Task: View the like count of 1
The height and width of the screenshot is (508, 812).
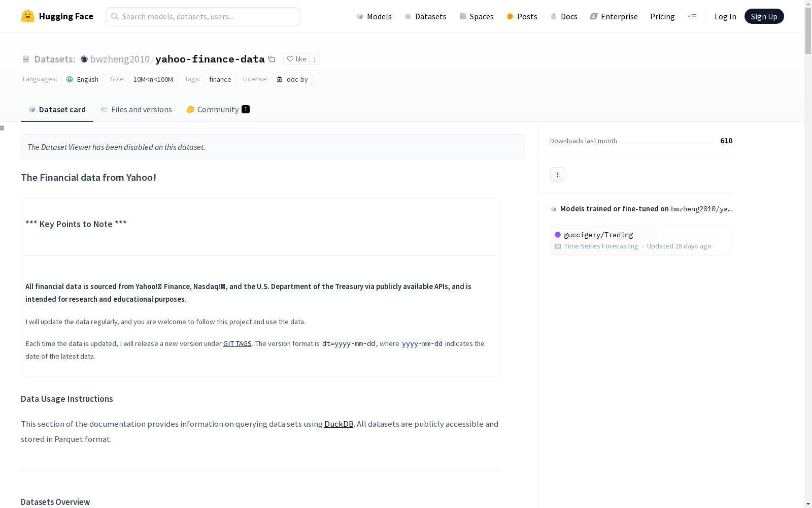Action: (x=315, y=59)
